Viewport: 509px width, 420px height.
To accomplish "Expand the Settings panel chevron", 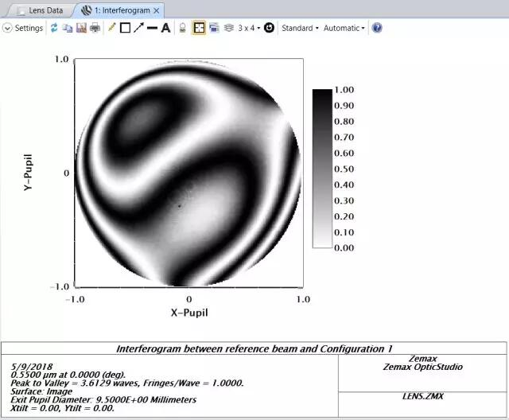I will coord(8,28).
